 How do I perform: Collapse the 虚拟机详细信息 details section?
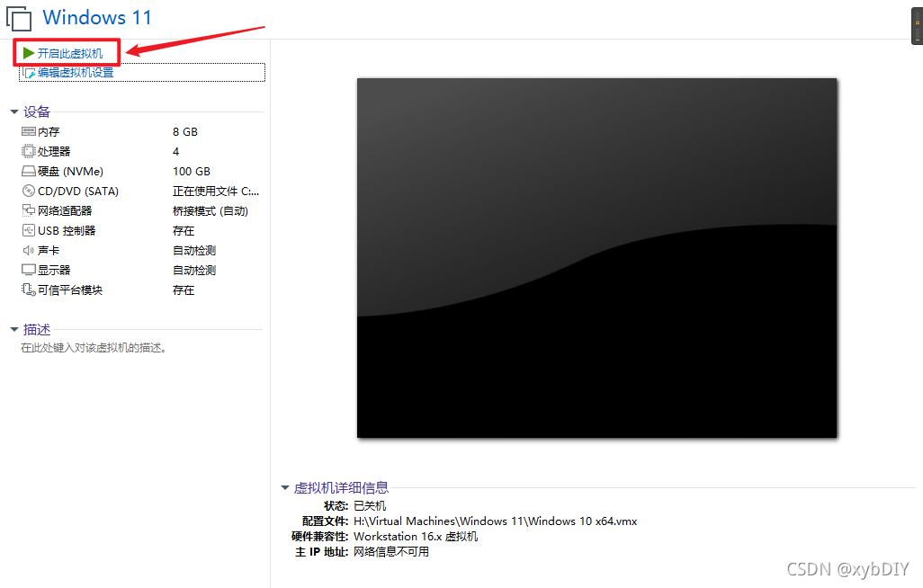point(285,487)
